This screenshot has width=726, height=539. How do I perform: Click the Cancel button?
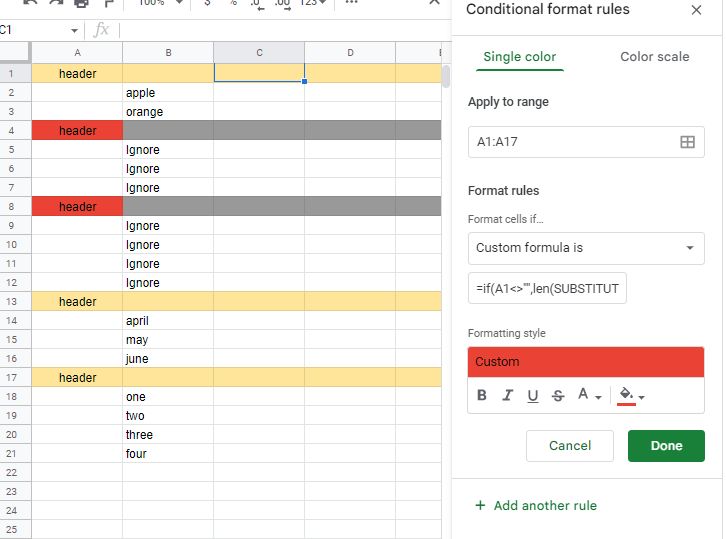click(570, 445)
